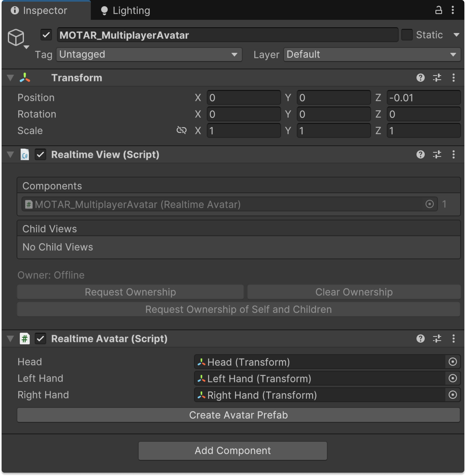This screenshot has width=466, height=476.
Task: Open Transform component help reference icon
Action: (420, 78)
